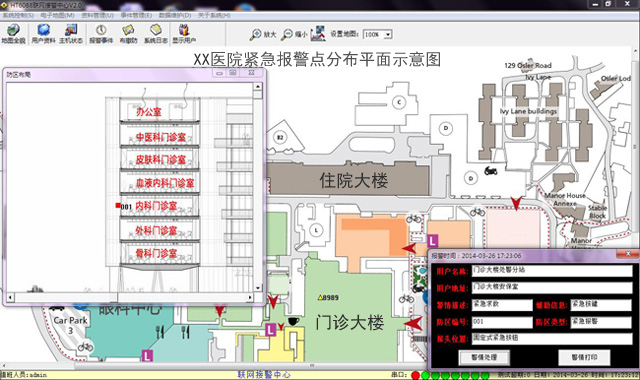Show 主机状态 host status
640x380 pixels.
click(71, 33)
